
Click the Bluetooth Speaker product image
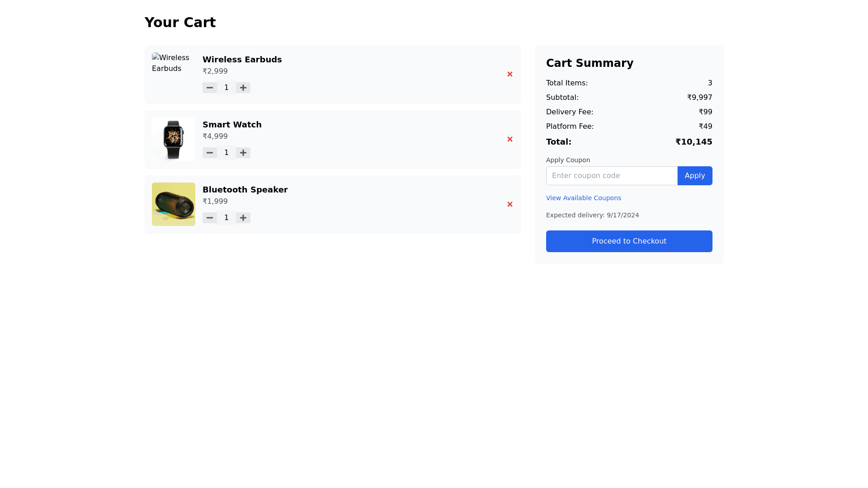174,204
